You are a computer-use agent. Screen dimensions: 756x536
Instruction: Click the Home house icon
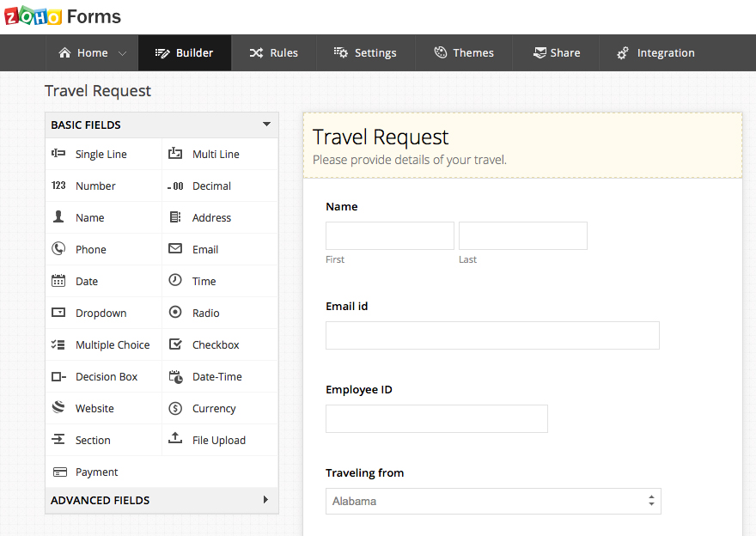click(x=64, y=52)
